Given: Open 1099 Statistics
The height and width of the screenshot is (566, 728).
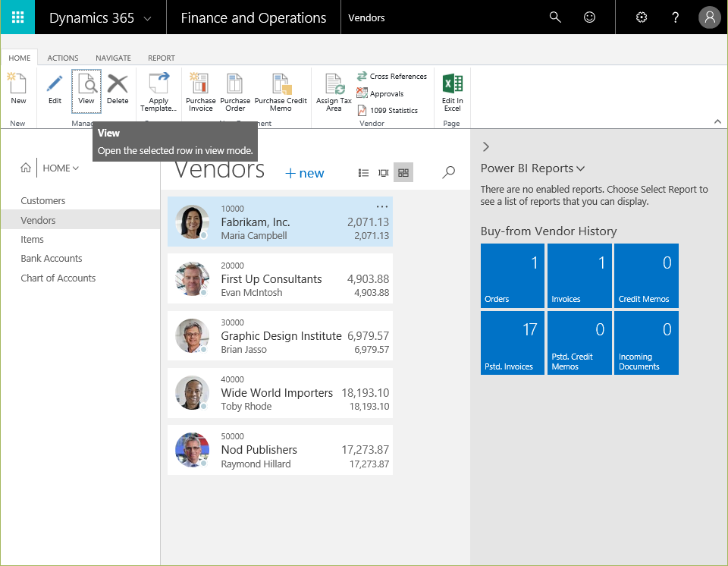Looking at the screenshot, I should 388,110.
